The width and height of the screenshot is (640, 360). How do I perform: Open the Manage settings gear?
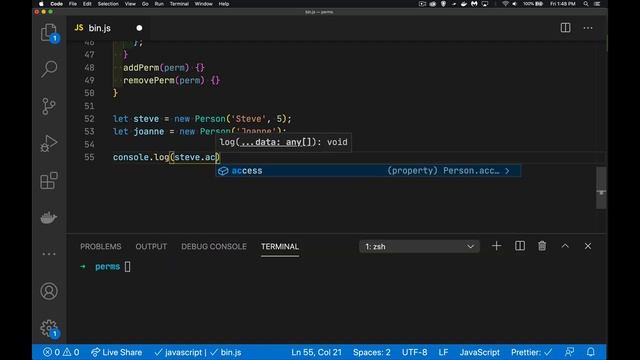pyautogui.click(x=49, y=328)
